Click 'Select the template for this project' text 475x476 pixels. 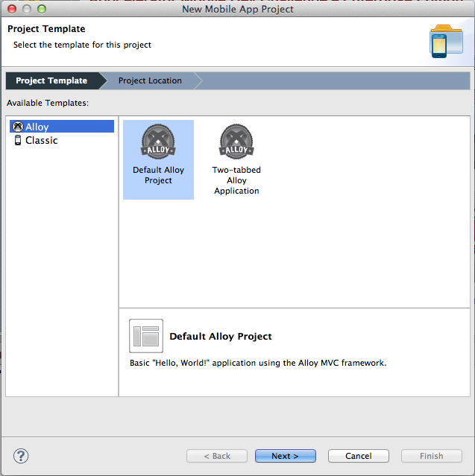[82, 45]
